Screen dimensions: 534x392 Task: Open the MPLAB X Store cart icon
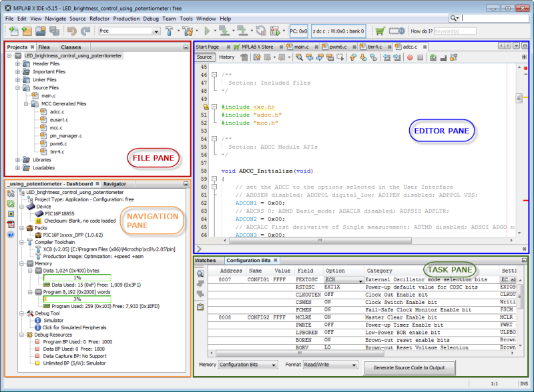[x=380, y=31]
